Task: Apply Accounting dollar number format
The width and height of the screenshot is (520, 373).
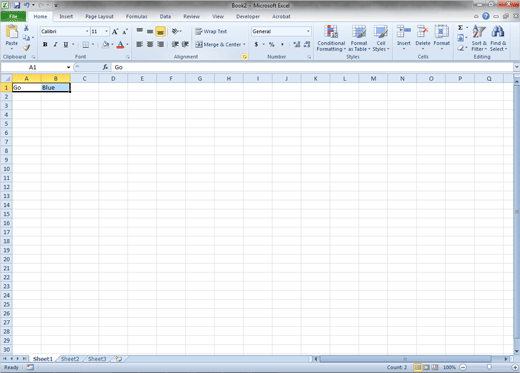Action: pos(256,44)
